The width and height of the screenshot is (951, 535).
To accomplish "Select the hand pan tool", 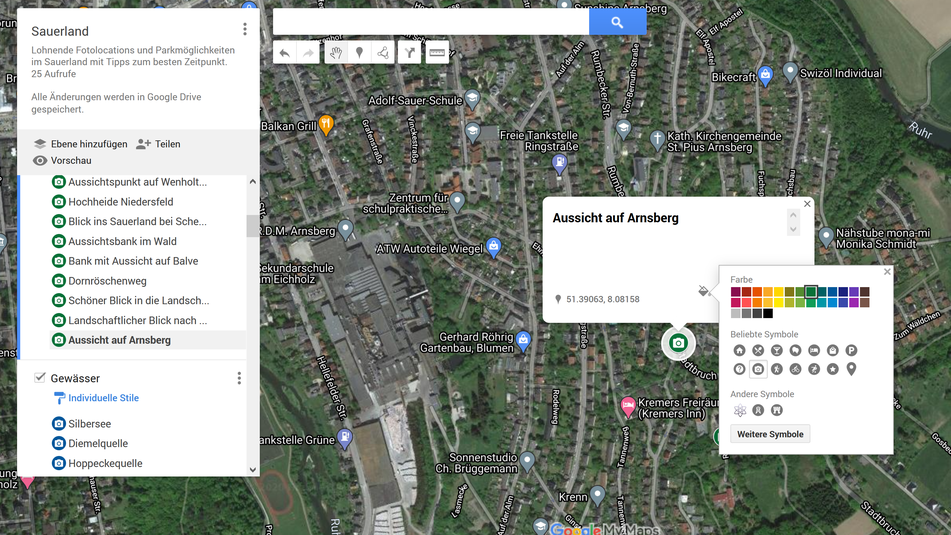I will (x=335, y=53).
